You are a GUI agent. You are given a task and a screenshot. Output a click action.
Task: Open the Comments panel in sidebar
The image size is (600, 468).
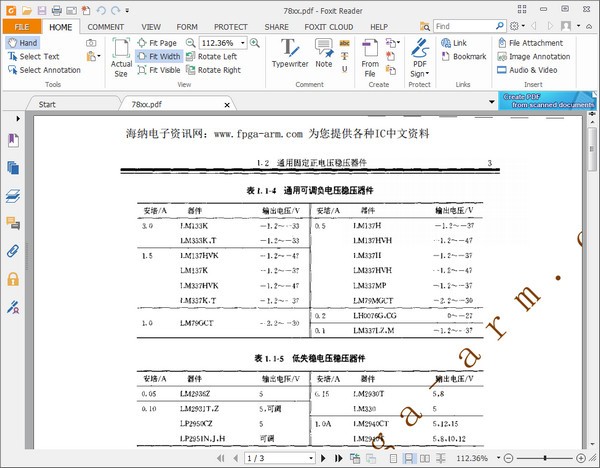[x=13, y=222]
